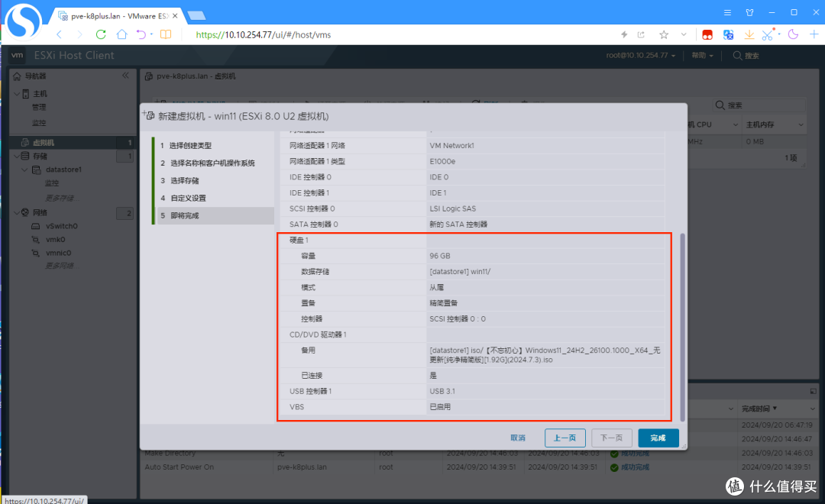This screenshot has width=825, height=504.
Task: Go to step 2 选择名称和客户机操作系统
Action: [x=214, y=163]
